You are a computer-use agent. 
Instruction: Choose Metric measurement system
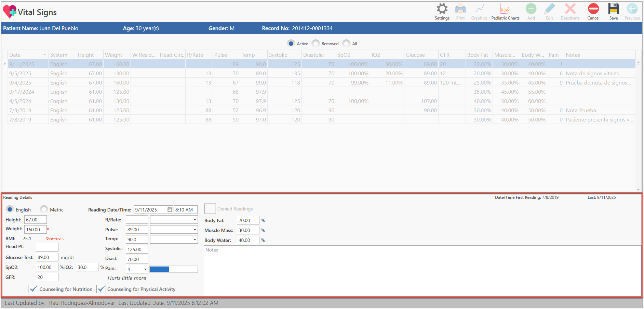coord(44,209)
